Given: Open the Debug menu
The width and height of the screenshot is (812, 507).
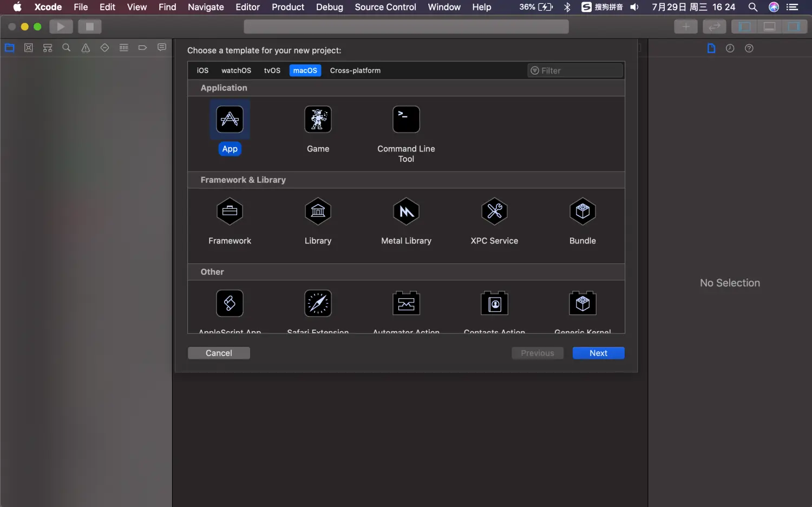Looking at the screenshot, I should [x=330, y=7].
